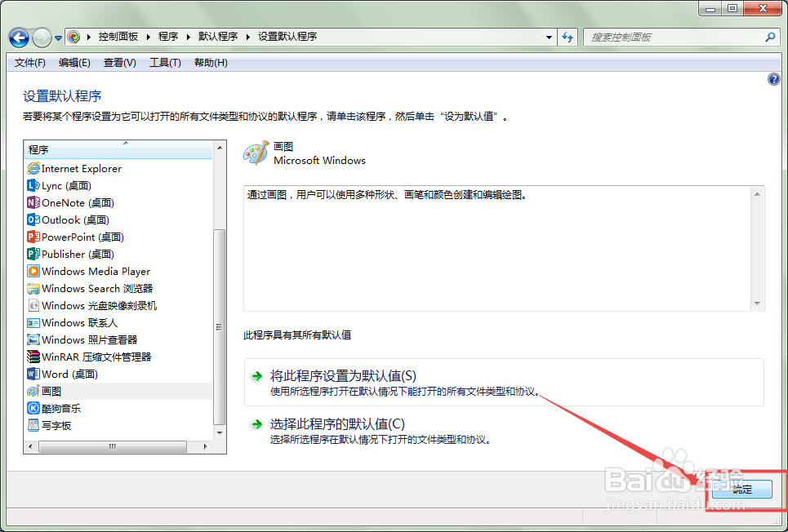This screenshot has height=532, width=788.
Task: Click the PowerPoint (桌面) icon
Action: [x=33, y=237]
